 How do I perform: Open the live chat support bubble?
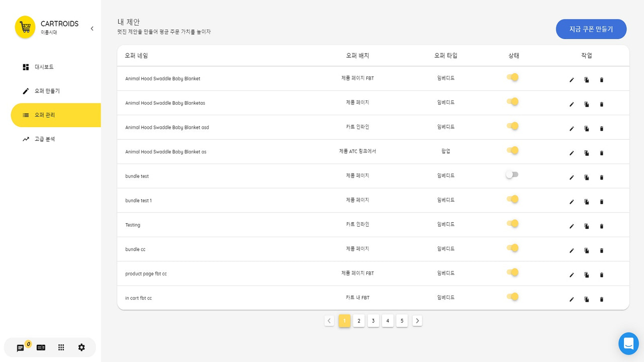628,343
